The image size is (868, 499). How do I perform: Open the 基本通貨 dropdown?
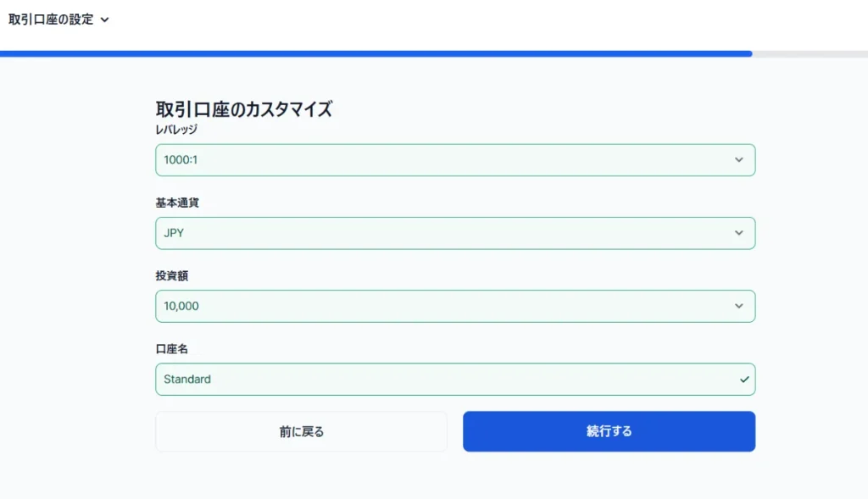[455, 232]
